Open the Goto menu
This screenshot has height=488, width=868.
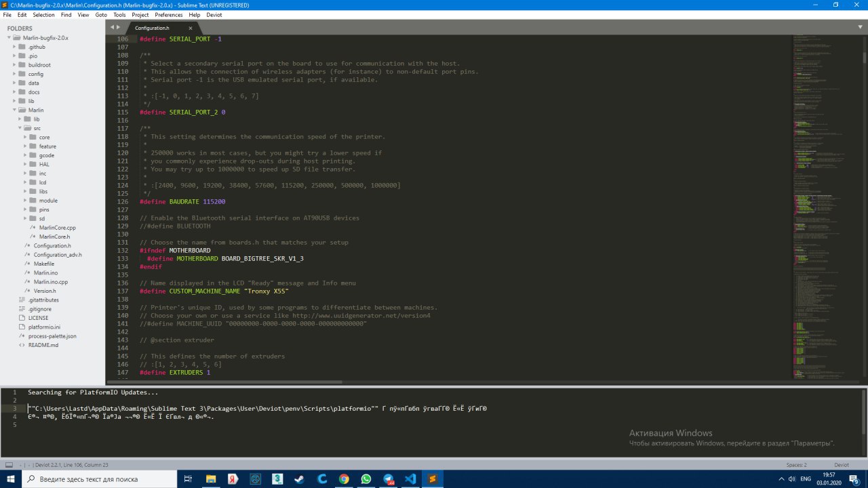[101, 14]
